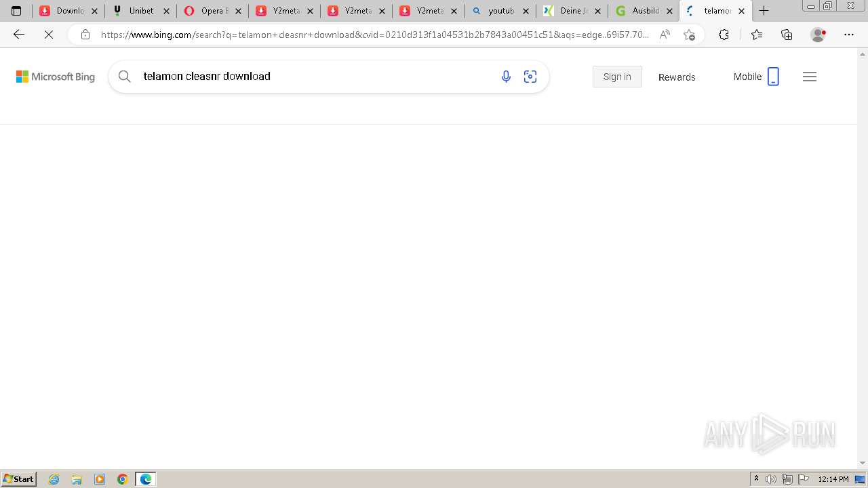Open the Extensions puzzle icon

click(724, 35)
